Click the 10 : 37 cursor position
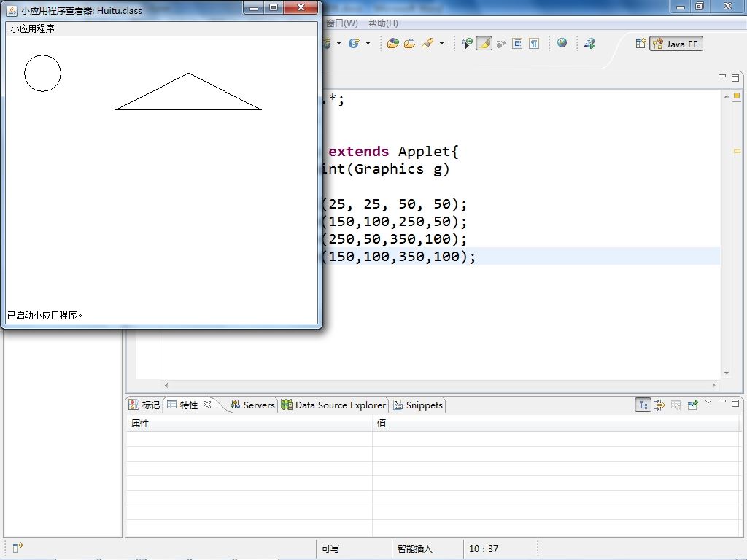Viewport: 747px width, 560px height. click(484, 548)
